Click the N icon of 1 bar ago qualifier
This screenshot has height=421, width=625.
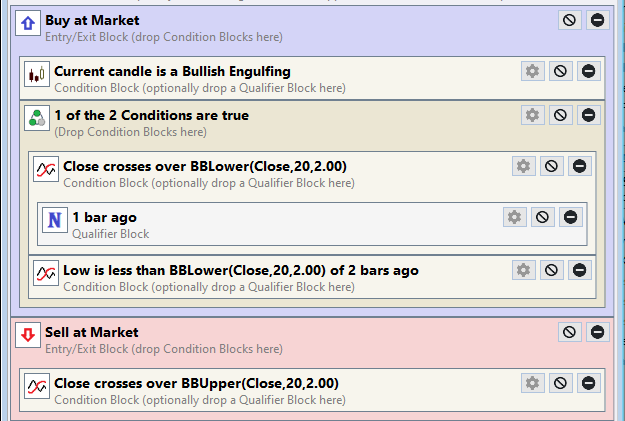click(x=55, y=220)
